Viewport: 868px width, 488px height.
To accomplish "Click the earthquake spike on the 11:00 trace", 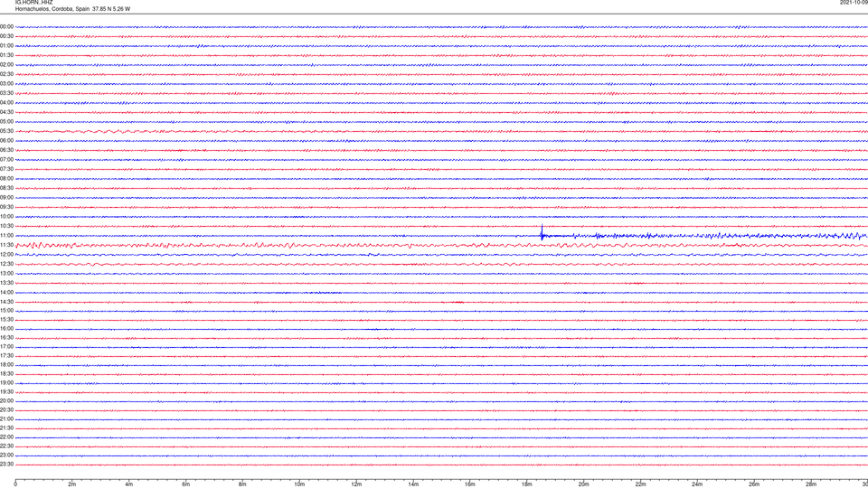I will coord(542,232).
